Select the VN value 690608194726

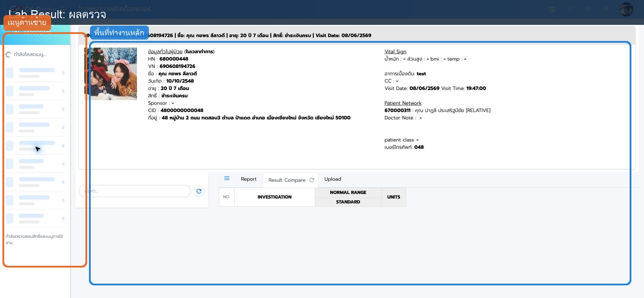coord(178,66)
